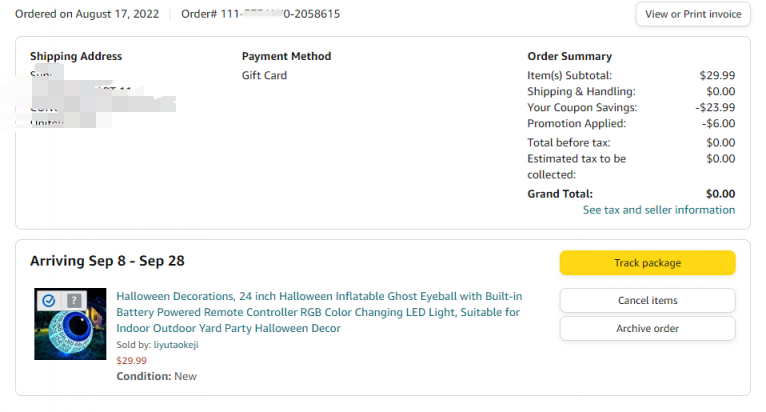Viewport: 766px width, 412px height.
Task: Click the Order Summary heading
Action: click(x=569, y=56)
